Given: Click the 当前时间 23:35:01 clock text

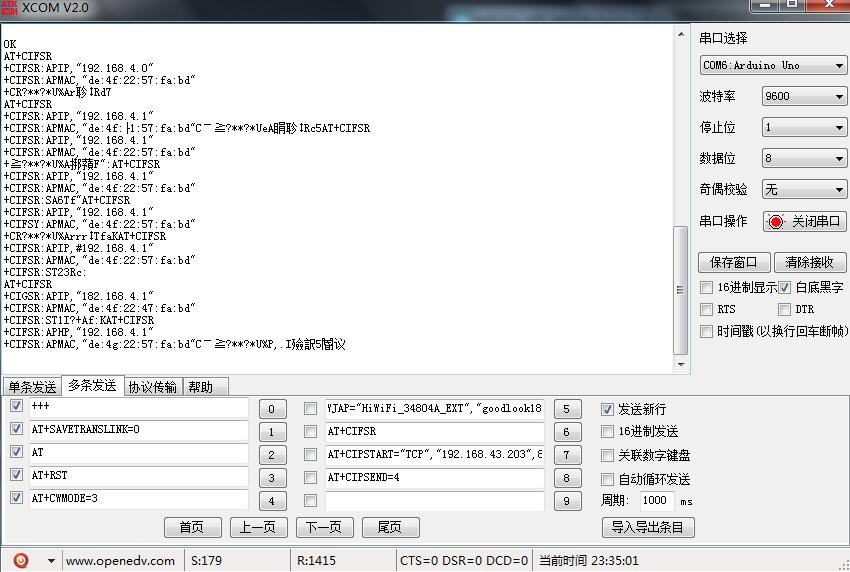Looking at the screenshot, I should pyautogui.click(x=589, y=561).
